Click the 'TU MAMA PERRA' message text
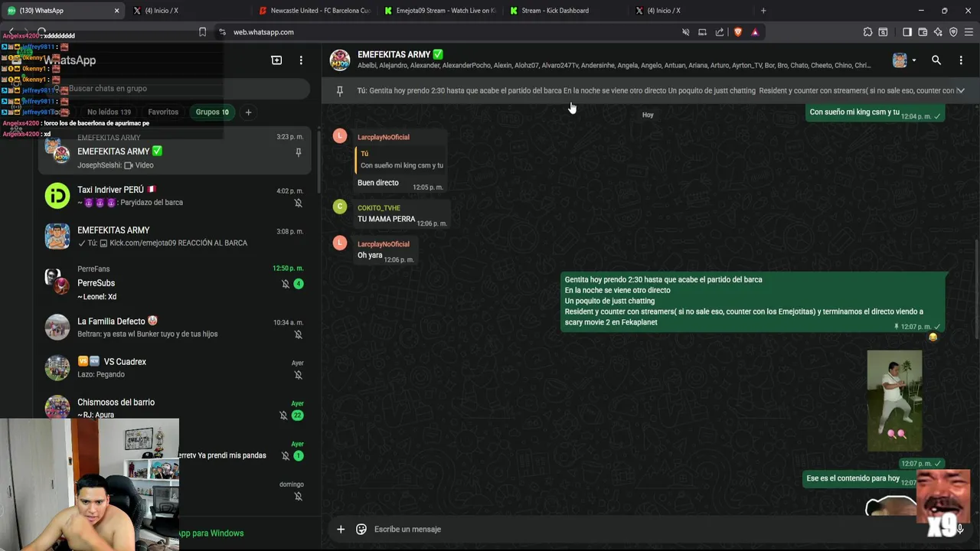 386,219
